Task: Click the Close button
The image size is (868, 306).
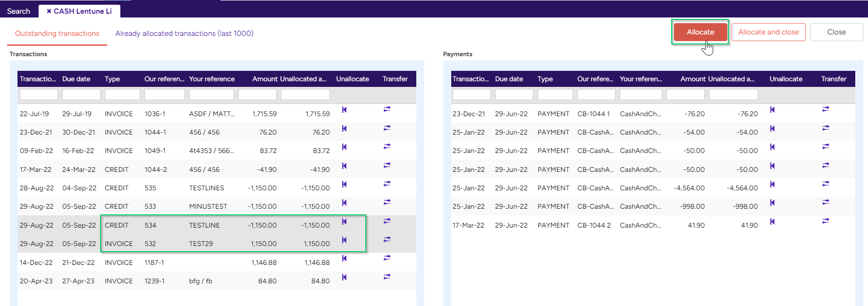Action: 836,32
